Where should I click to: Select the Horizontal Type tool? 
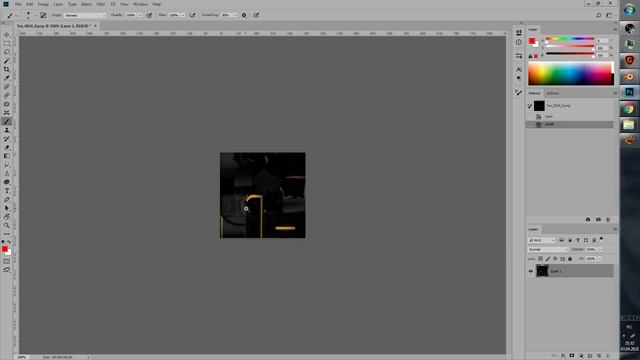pyautogui.click(x=7, y=191)
